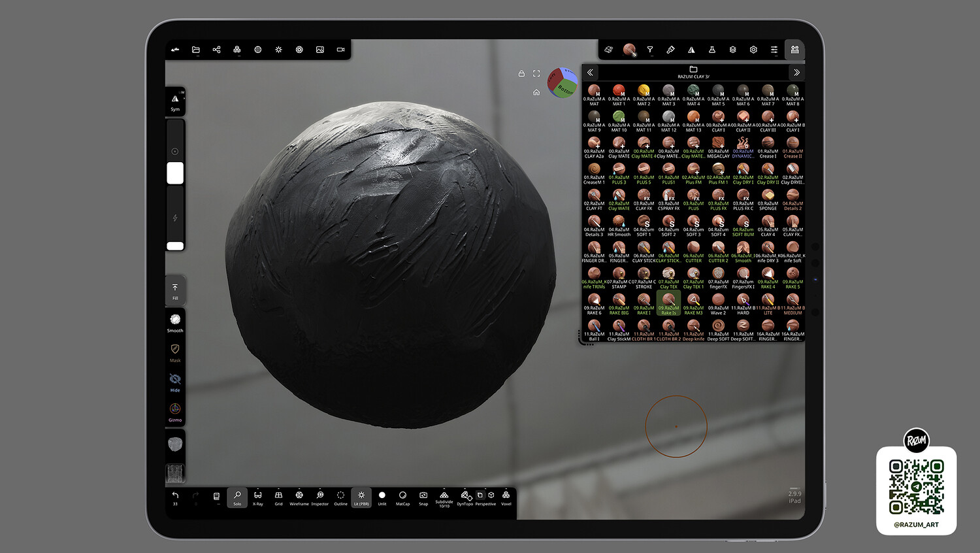Click the undo arrow icon
The width and height of the screenshot is (980, 553).
tap(175, 497)
